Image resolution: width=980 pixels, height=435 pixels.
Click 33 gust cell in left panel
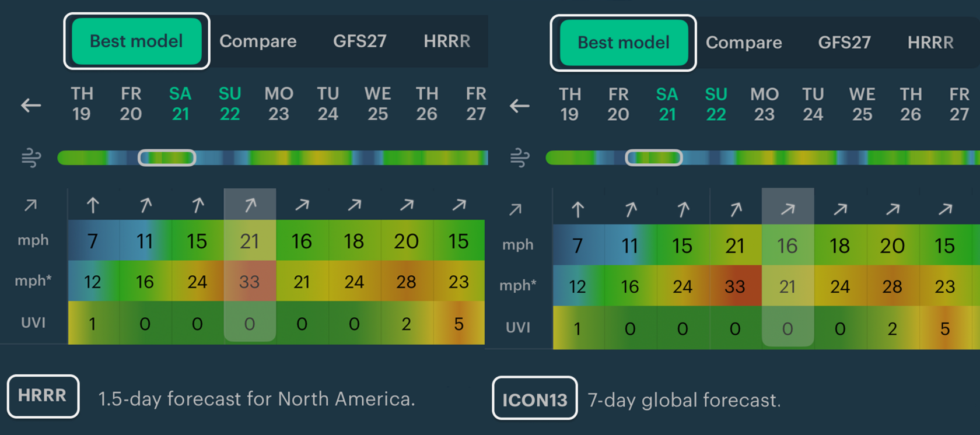pyautogui.click(x=250, y=282)
